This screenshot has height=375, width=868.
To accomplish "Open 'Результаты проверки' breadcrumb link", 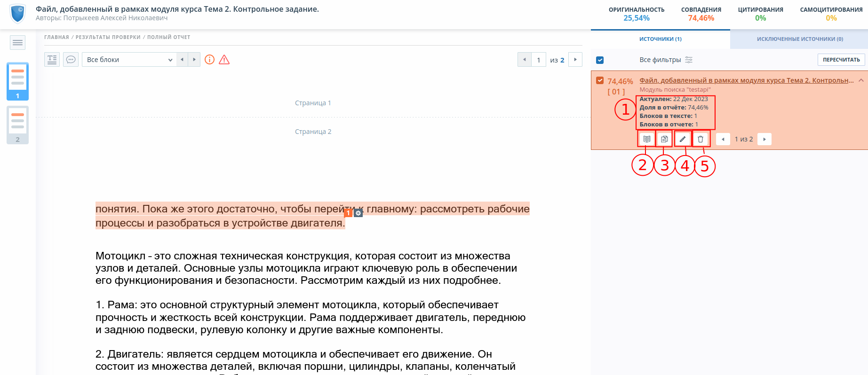I will pos(108,37).
